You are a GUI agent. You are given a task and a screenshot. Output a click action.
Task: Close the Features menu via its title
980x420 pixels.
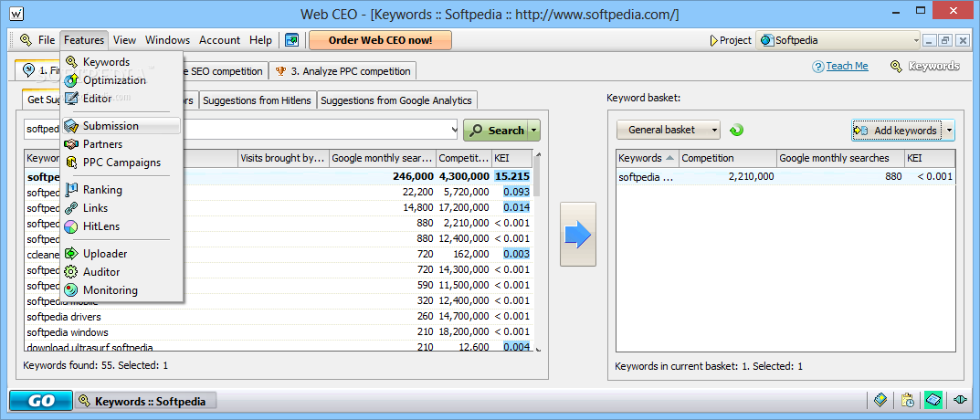pyautogui.click(x=84, y=40)
